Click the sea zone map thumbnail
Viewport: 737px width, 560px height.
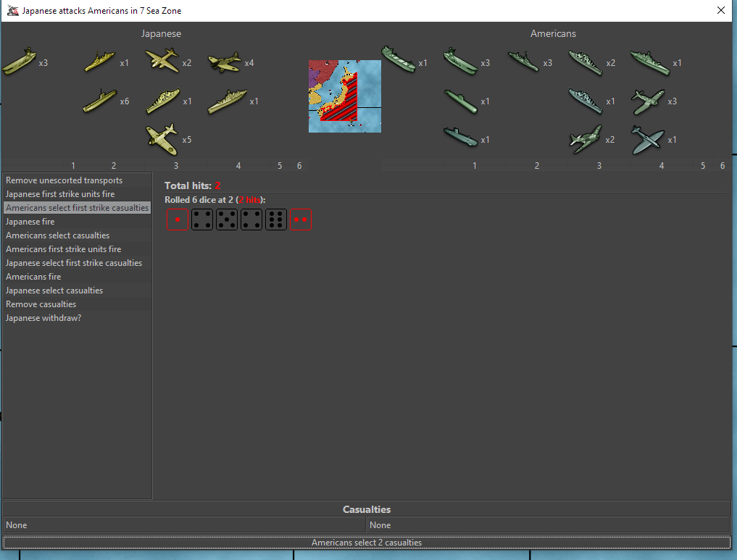[x=344, y=96]
